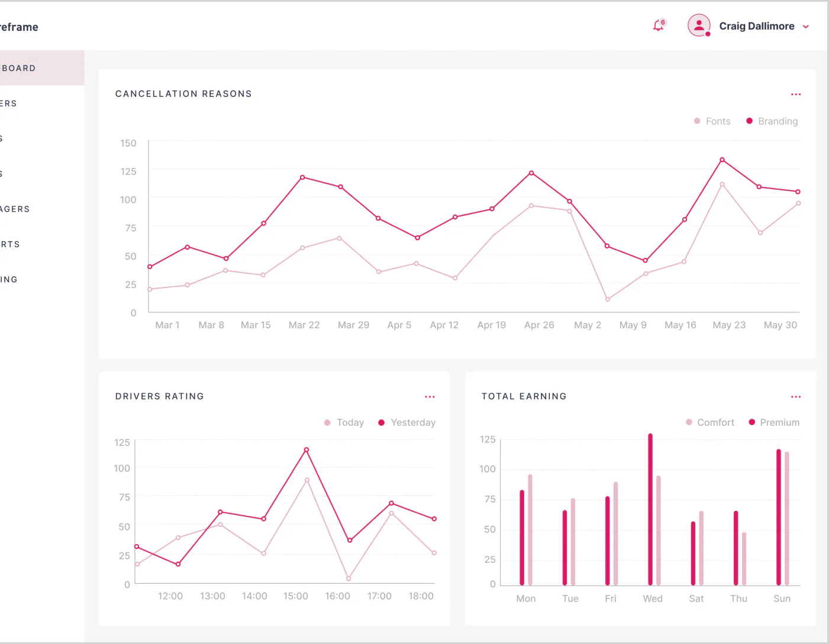This screenshot has height=644, width=829.
Task: Toggle the Yesterday legend series
Action: click(x=407, y=422)
